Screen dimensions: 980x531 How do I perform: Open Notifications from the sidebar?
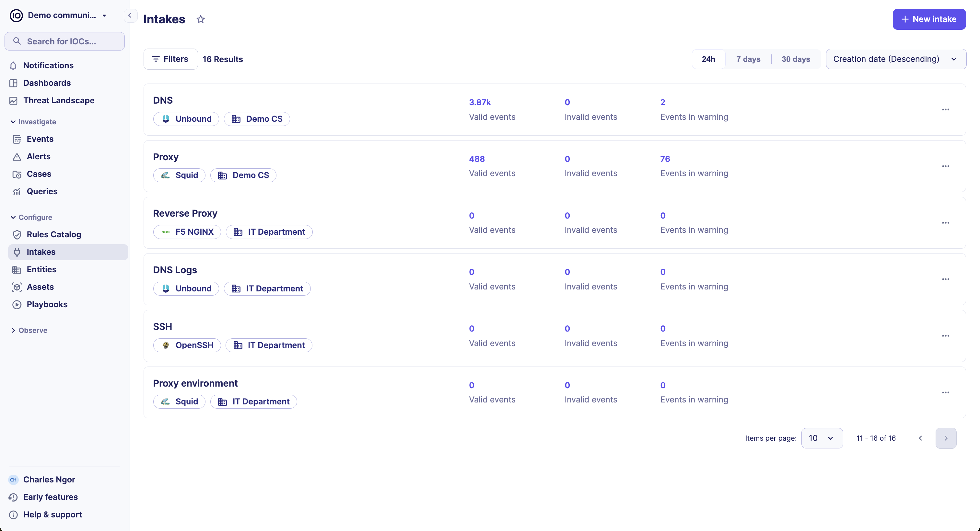48,65
